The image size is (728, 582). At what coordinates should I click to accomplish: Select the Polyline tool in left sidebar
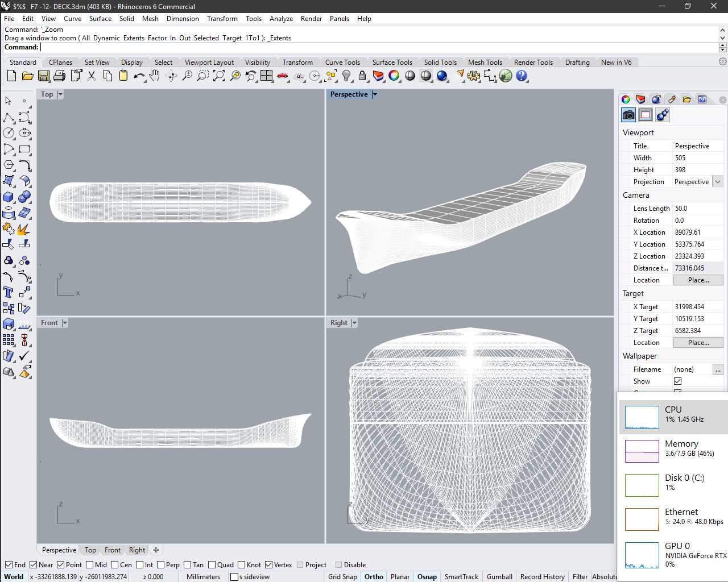click(9, 117)
